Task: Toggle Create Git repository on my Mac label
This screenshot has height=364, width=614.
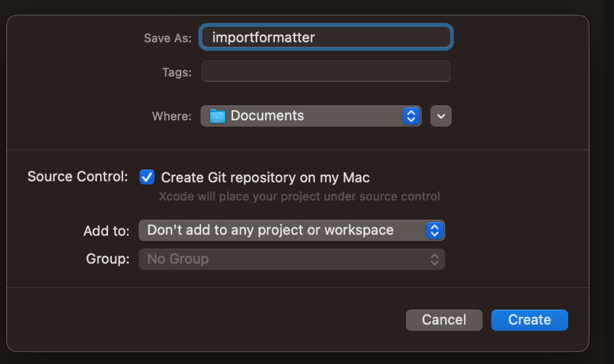Action: pos(265,177)
